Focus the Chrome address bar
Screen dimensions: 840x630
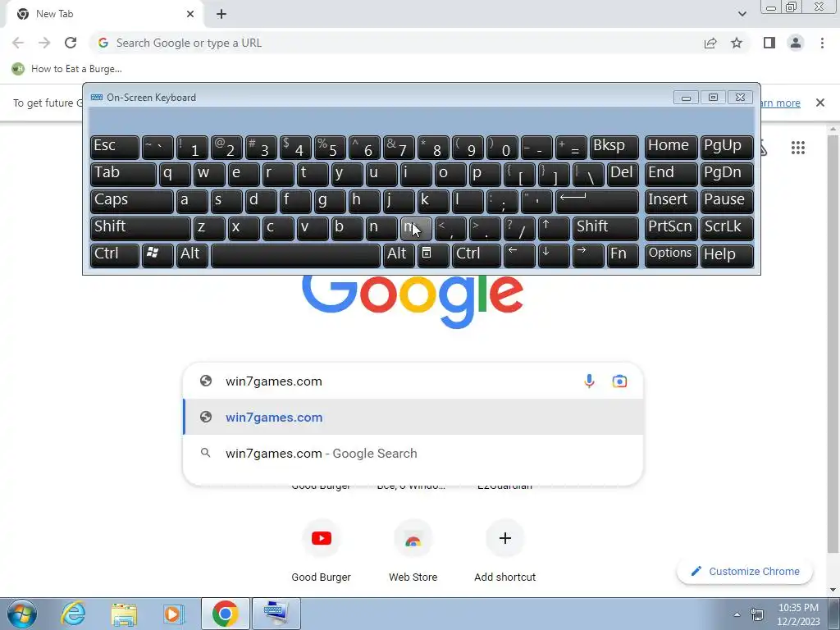click(396, 43)
